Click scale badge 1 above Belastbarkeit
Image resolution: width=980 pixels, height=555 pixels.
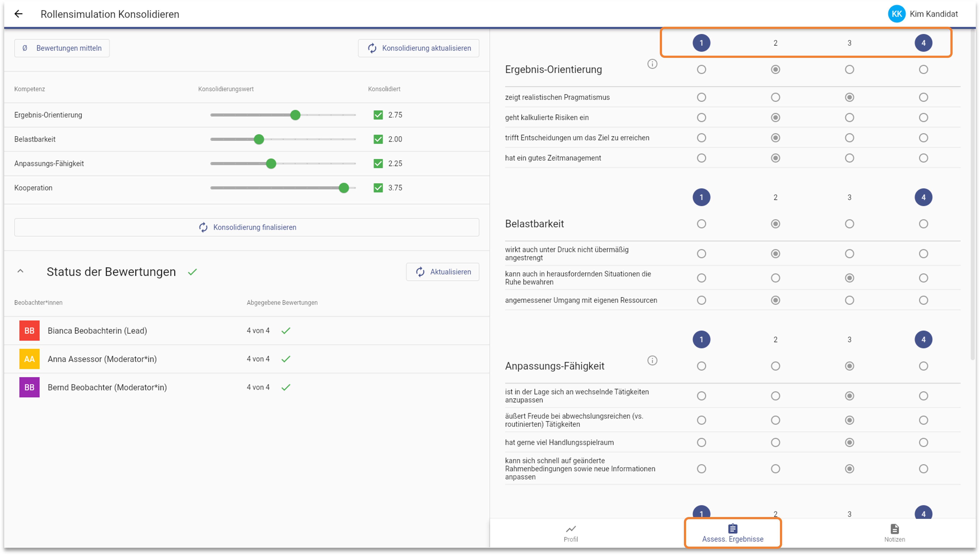tap(701, 197)
